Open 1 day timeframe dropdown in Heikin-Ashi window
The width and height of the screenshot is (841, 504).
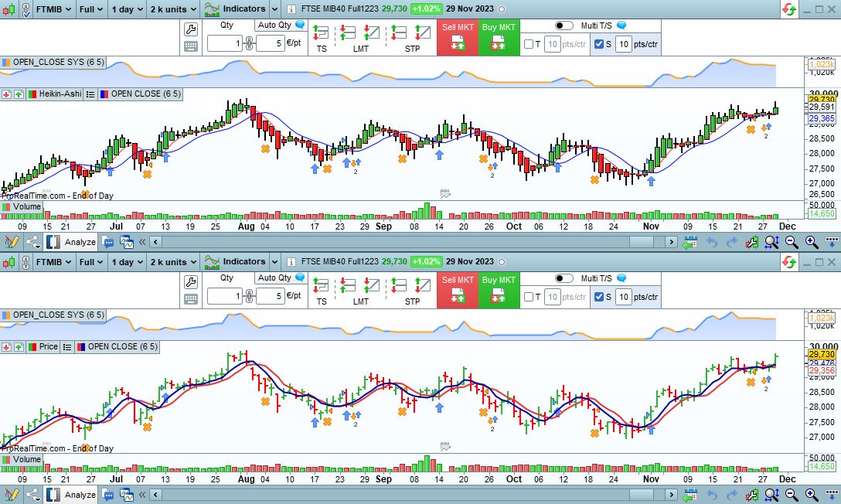click(x=127, y=9)
